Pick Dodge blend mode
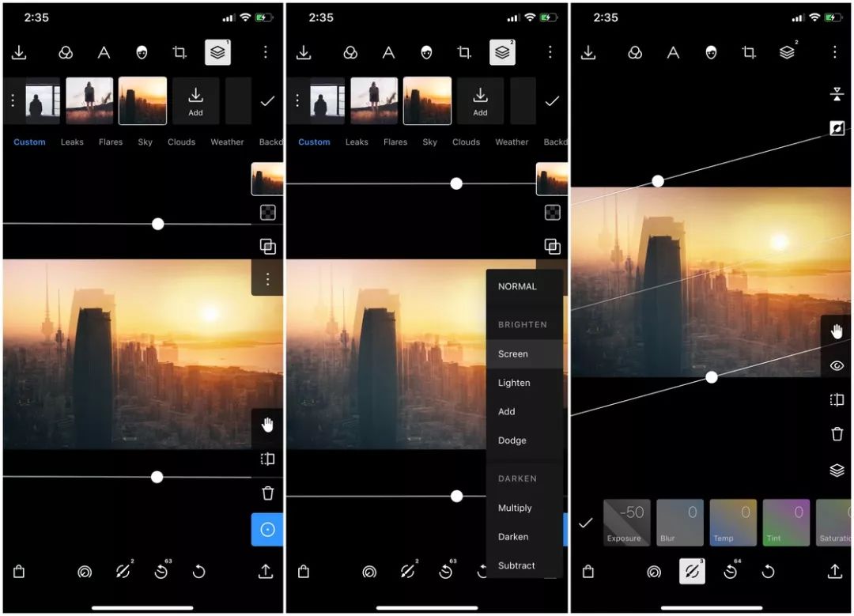 pos(512,440)
